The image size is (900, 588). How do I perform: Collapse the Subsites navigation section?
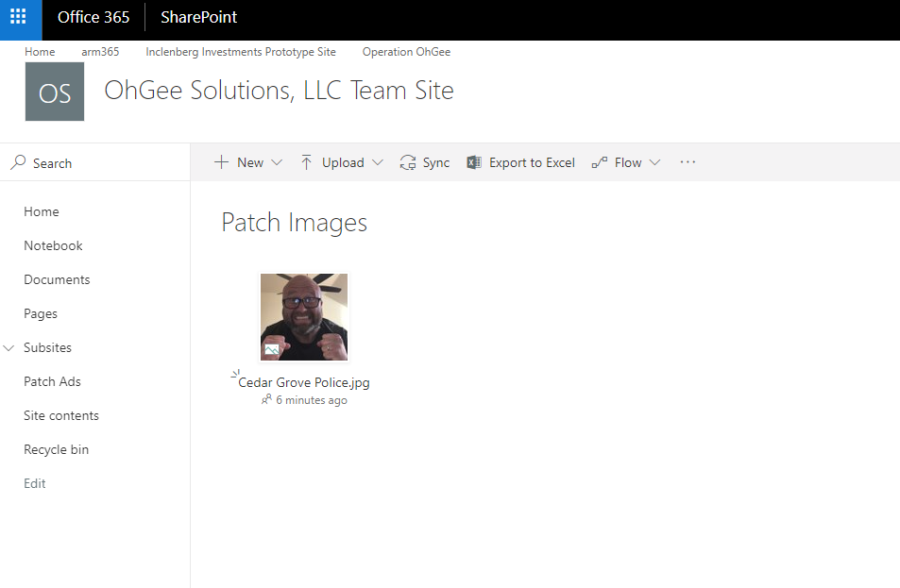pyautogui.click(x=9, y=348)
